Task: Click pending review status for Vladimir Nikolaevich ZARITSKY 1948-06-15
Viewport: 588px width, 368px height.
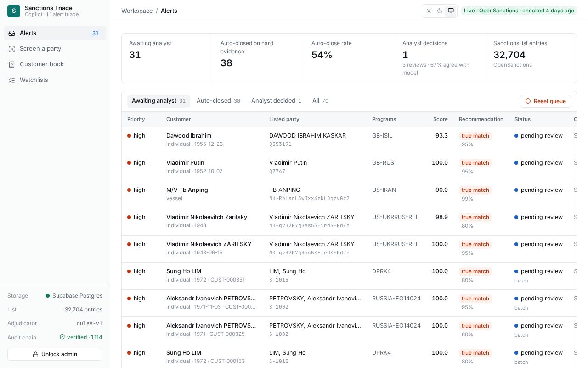Action: coord(538,244)
